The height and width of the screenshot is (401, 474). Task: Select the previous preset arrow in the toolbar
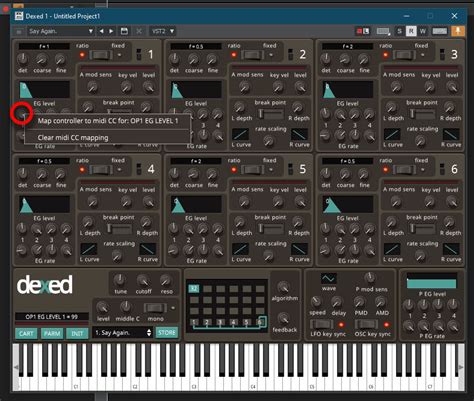101,31
